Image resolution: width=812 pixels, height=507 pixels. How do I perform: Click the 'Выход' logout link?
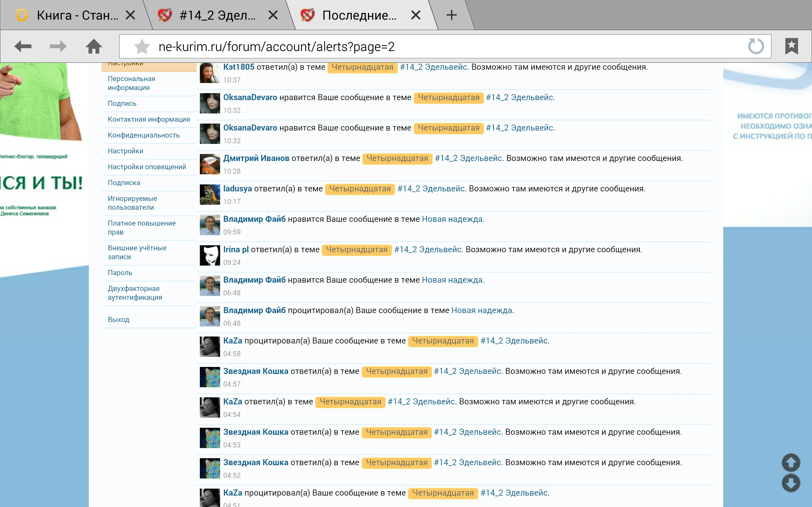[x=118, y=319]
